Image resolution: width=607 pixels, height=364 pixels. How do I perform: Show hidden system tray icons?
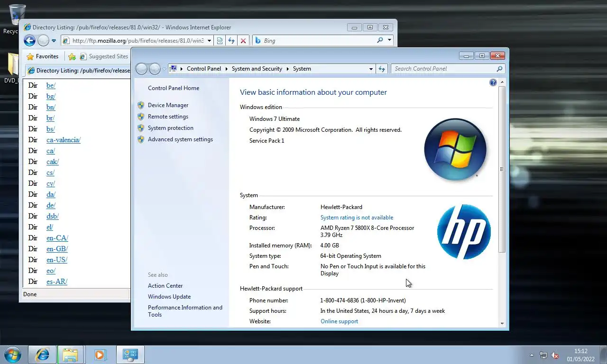(532, 355)
